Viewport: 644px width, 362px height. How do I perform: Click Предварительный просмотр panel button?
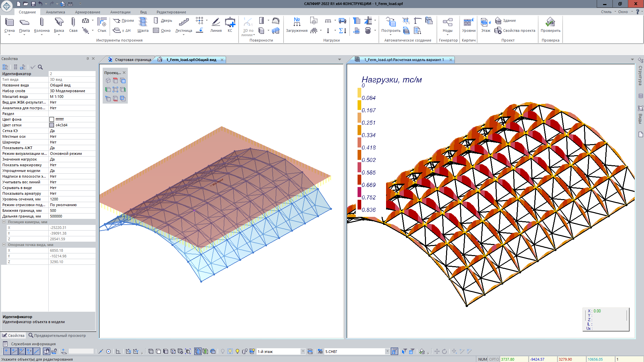click(x=57, y=336)
